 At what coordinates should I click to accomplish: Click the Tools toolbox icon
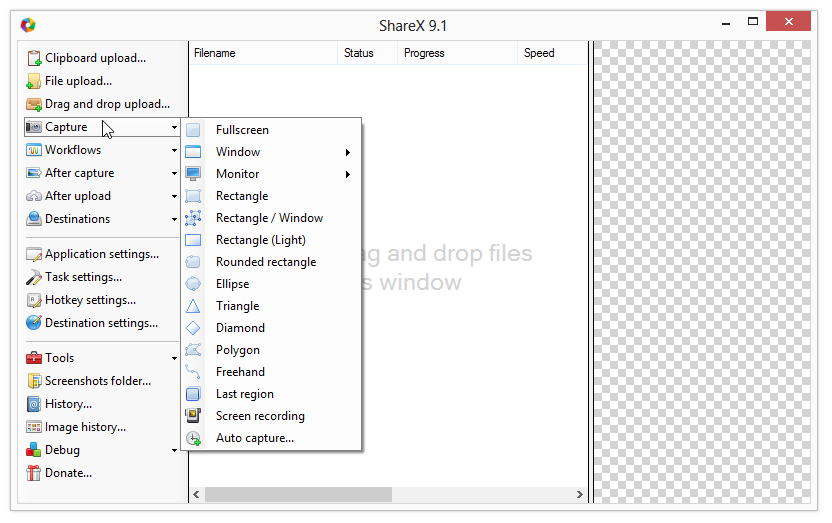click(34, 358)
